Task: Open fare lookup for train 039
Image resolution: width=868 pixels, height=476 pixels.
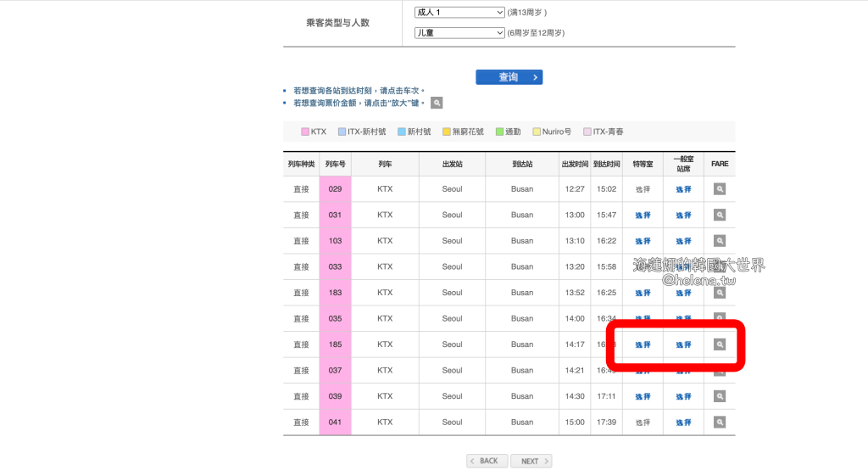Action: point(720,396)
